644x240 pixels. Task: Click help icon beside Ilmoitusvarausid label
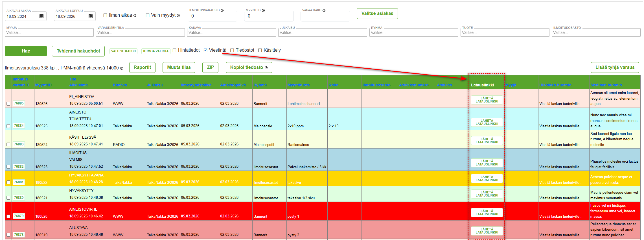pyautogui.click(x=222, y=10)
